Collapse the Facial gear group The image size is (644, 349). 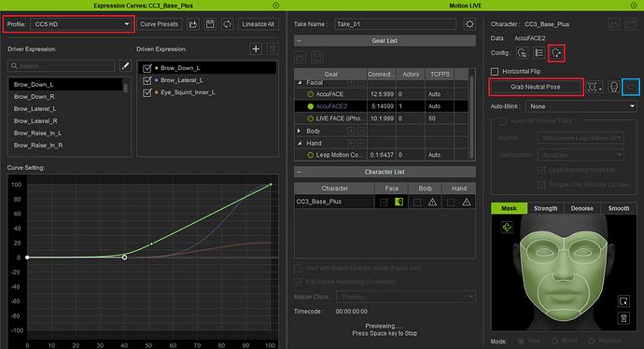(300, 82)
